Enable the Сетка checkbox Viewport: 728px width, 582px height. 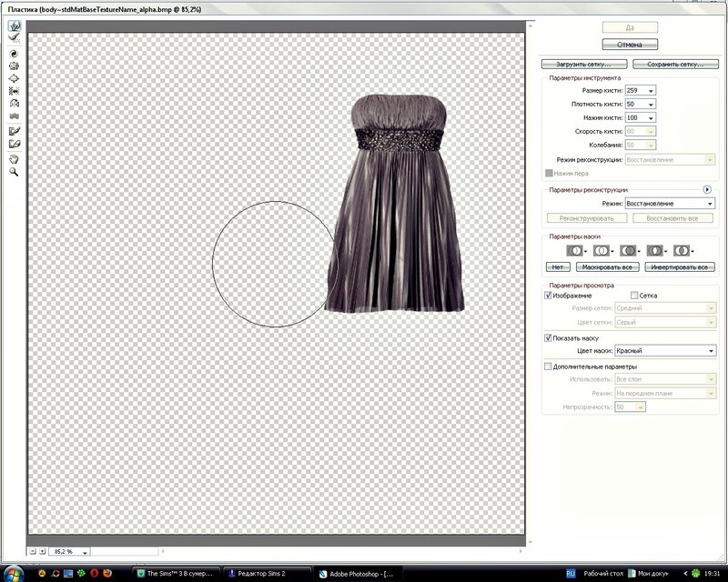point(634,296)
